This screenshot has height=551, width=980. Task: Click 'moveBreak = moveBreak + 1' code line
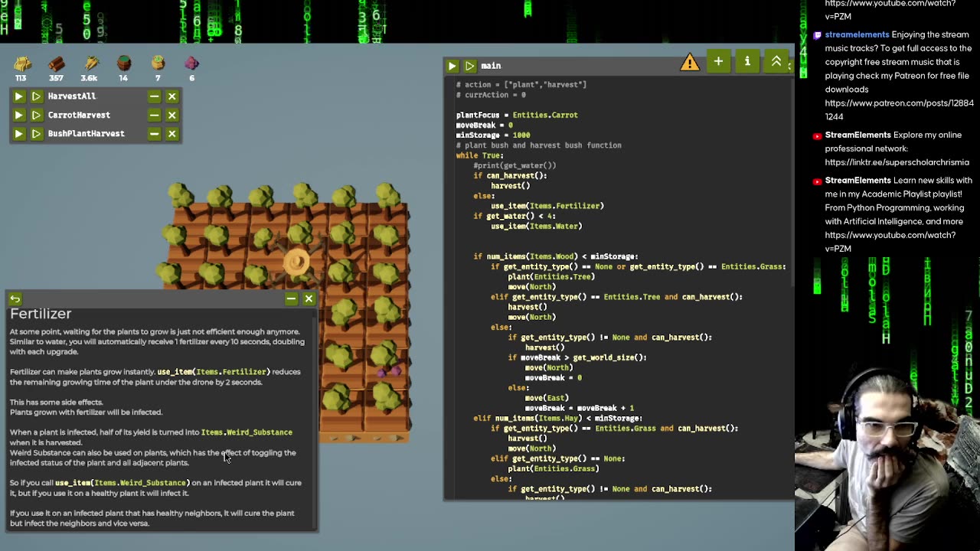pyautogui.click(x=580, y=408)
